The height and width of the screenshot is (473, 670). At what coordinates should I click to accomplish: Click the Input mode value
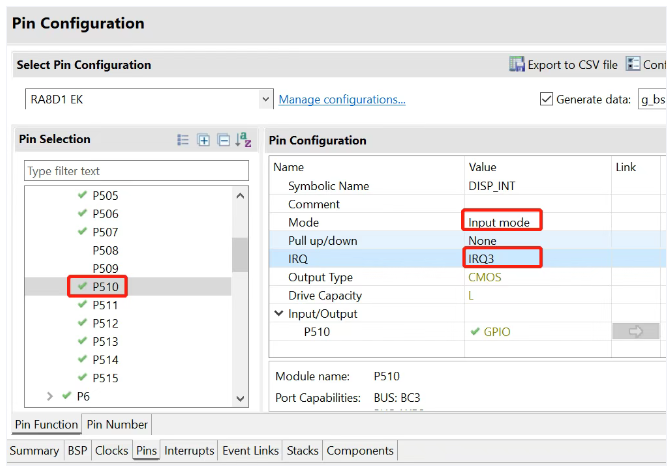tap(499, 223)
